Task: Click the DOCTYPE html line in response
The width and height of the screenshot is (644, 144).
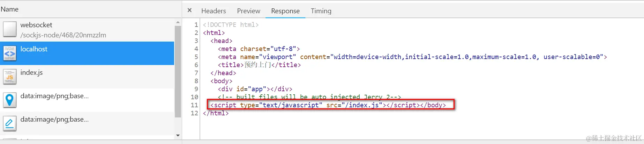Action: pos(231,25)
